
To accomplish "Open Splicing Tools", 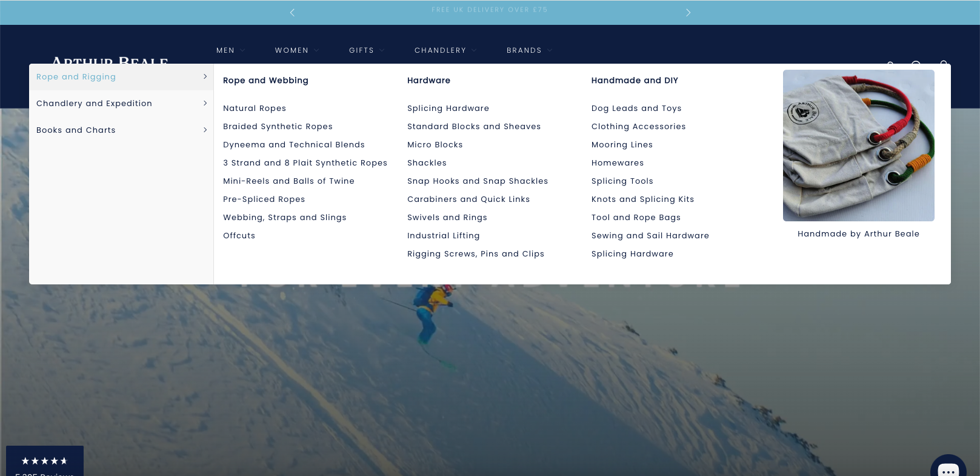I will 622,181.
